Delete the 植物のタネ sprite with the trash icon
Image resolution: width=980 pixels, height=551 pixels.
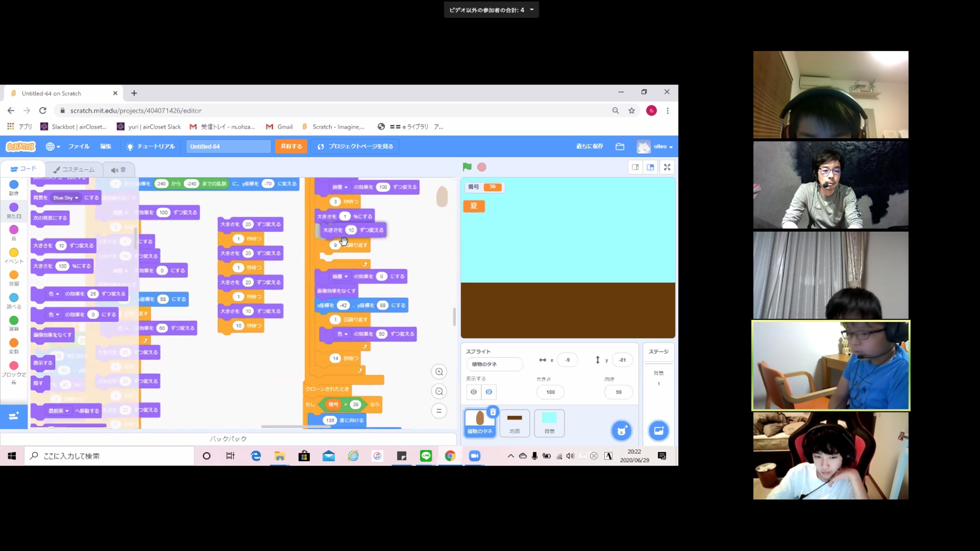click(493, 412)
